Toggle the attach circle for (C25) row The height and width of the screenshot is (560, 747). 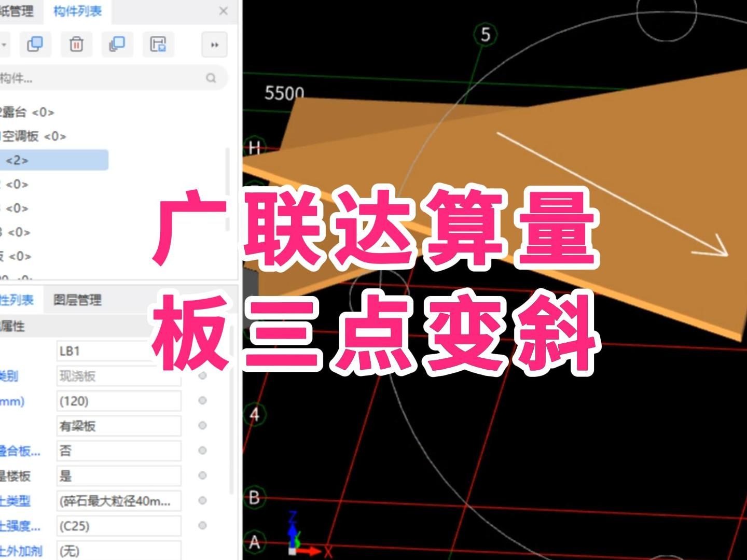(x=202, y=525)
